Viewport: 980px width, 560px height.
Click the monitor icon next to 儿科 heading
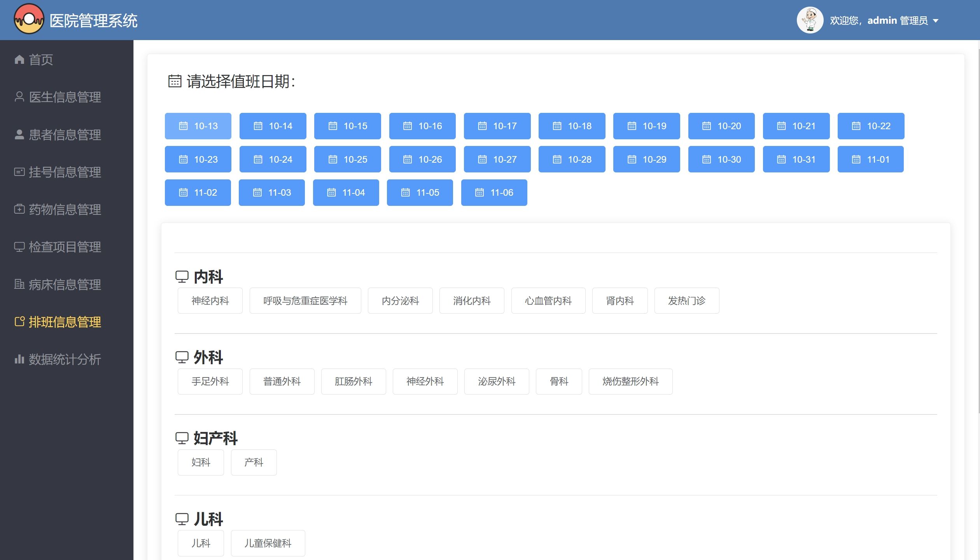pos(182,519)
